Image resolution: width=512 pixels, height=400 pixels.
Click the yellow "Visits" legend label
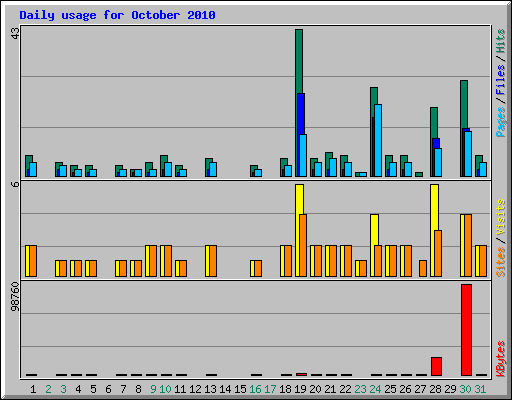click(501, 218)
